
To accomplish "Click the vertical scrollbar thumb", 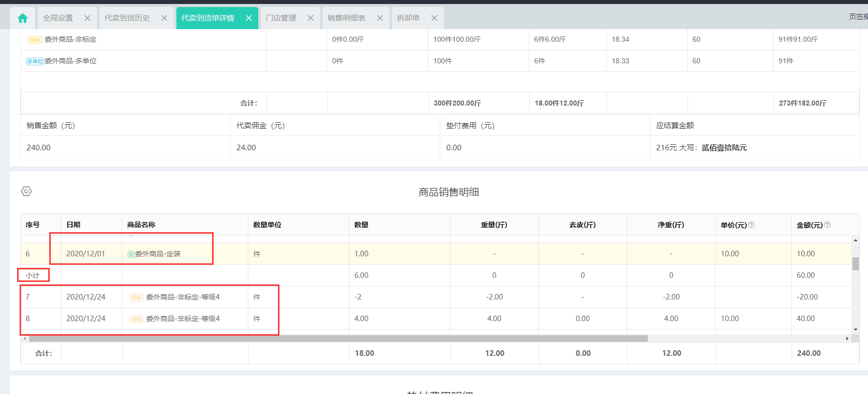I will [x=855, y=263].
